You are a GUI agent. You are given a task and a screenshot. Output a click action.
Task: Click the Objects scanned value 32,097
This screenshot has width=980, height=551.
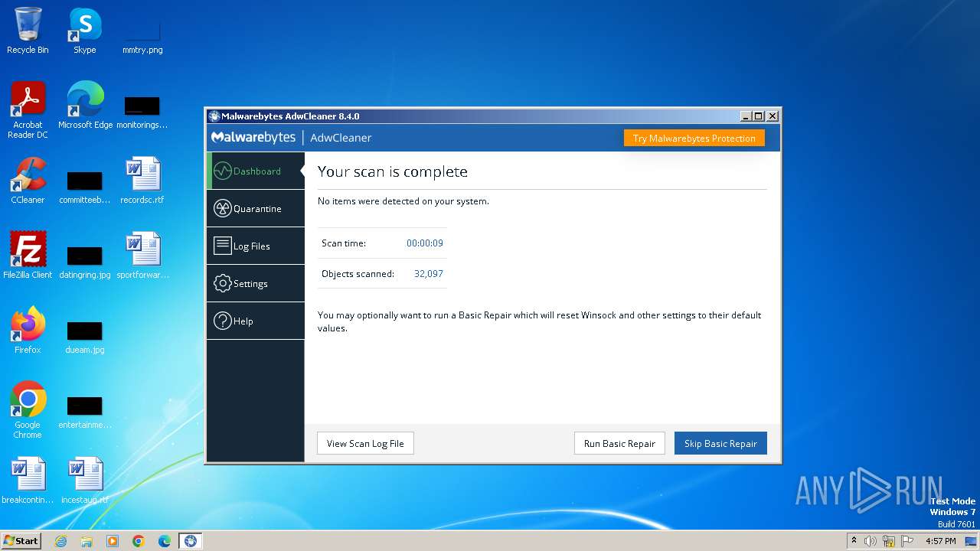(x=429, y=273)
